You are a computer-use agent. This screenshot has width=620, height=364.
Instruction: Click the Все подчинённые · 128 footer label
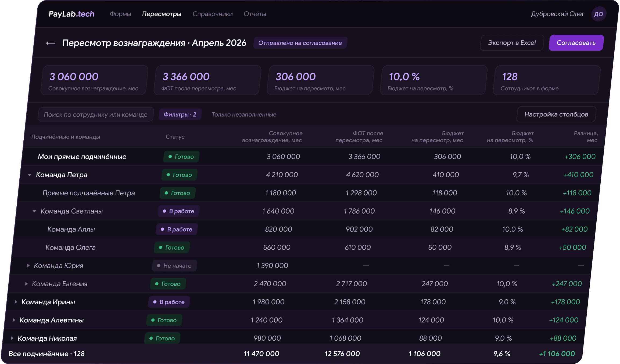click(x=46, y=354)
